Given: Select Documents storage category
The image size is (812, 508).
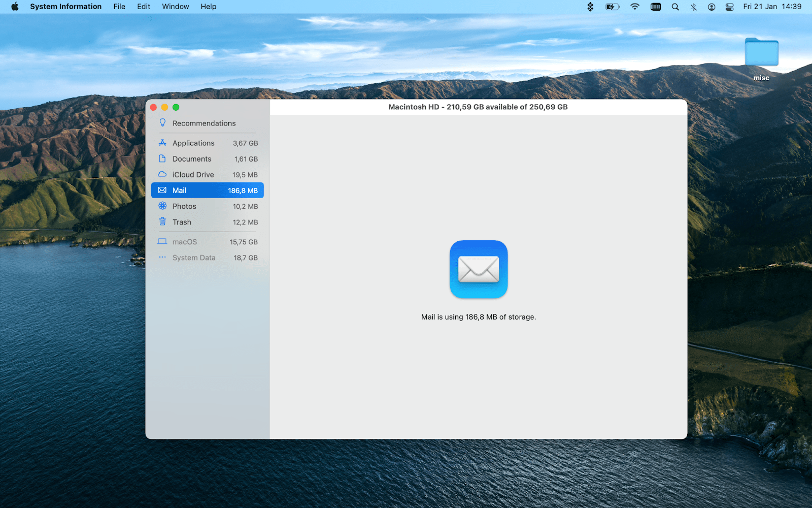Looking at the screenshot, I should pyautogui.click(x=208, y=159).
